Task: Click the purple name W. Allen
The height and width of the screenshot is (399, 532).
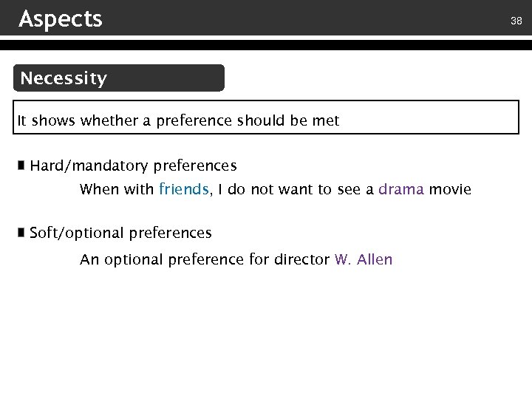Action: (364, 259)
